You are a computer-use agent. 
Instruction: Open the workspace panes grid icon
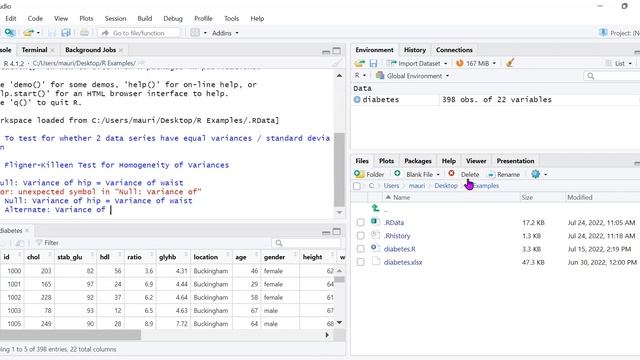click(x=195, y=33)
